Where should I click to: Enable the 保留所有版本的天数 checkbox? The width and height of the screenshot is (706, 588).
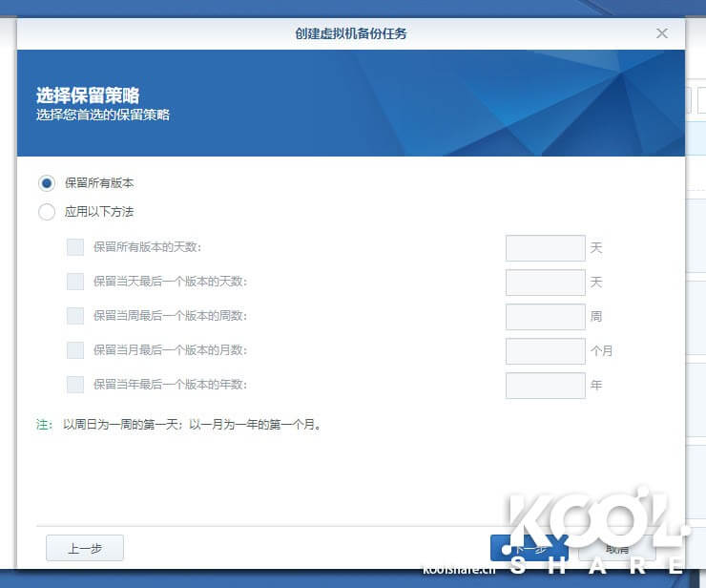pyautogui.click(x=75, y=247)
